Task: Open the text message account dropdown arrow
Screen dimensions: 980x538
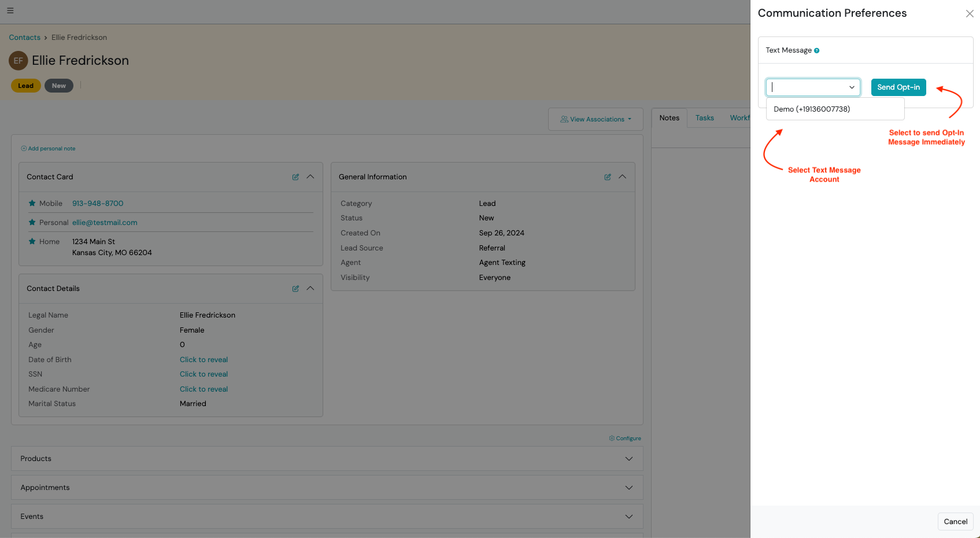Action: 852,87
